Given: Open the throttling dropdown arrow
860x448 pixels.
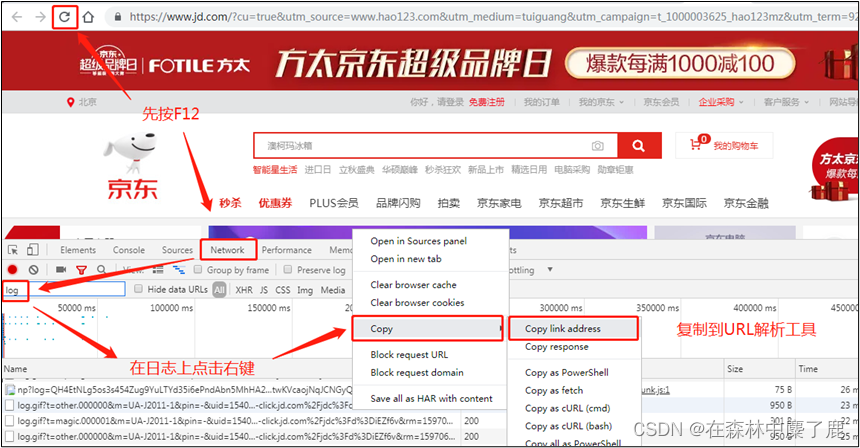Looking at the screenshot, I should (x=550, y=270).
